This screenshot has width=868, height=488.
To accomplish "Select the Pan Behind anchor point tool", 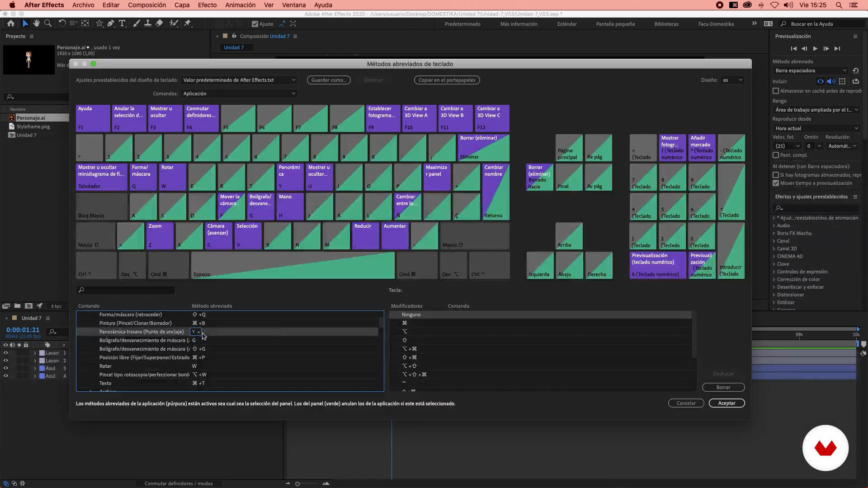I will (x=85, y=23).
